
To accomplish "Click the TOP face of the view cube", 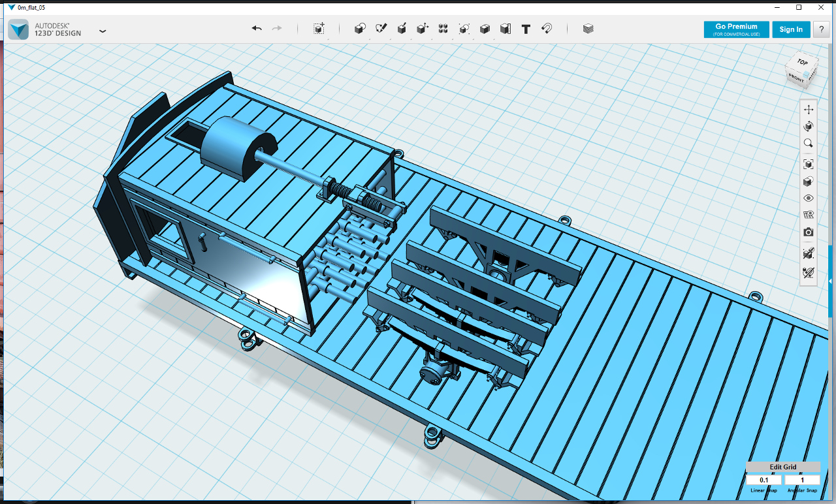I will (x=802, y=63).
